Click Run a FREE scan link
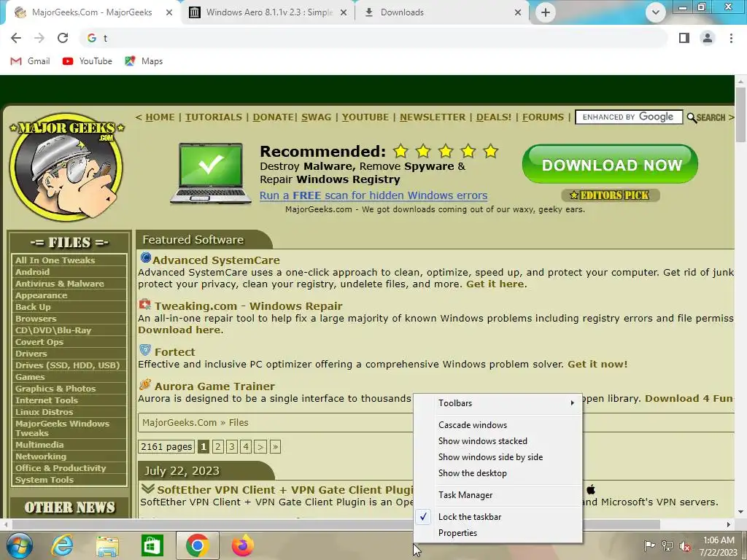Screen dimensions: 747x560 [x=373, y=195]
